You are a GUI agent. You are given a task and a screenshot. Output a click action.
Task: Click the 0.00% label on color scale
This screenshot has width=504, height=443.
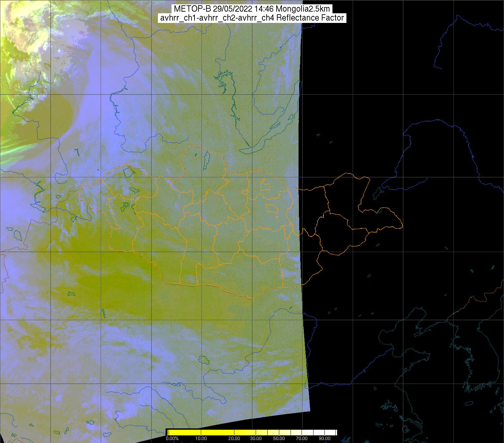click(x=172, y=439)
